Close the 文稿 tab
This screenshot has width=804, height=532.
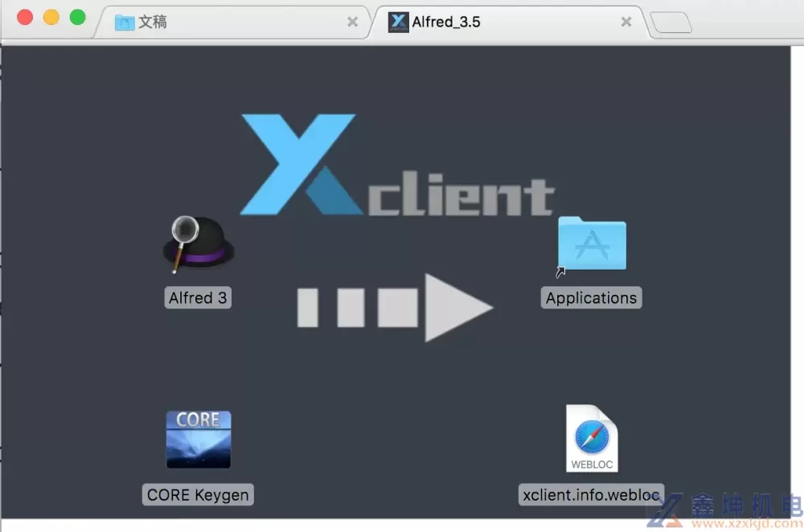[x=352, y=22]
